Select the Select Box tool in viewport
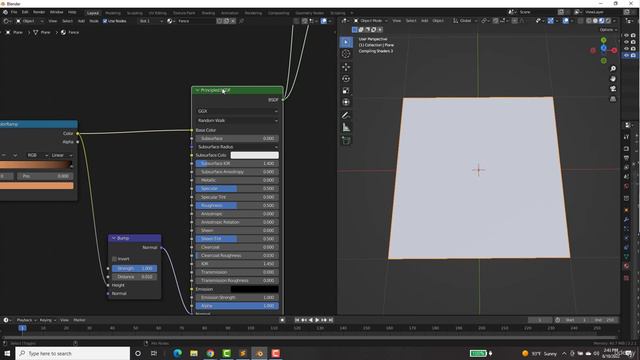The width and height of the screenshot is (640, 360). coord(346,42)
